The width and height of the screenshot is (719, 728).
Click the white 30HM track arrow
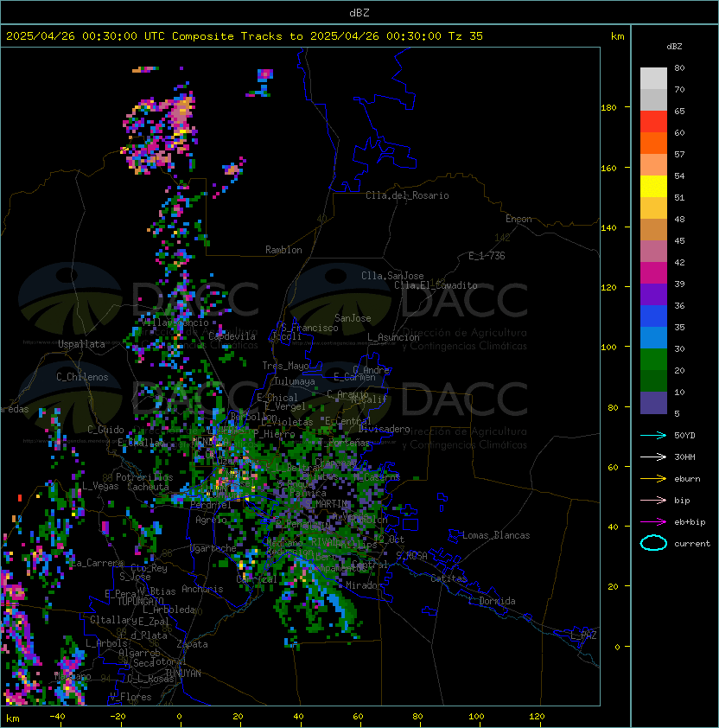tap(653, 457)
